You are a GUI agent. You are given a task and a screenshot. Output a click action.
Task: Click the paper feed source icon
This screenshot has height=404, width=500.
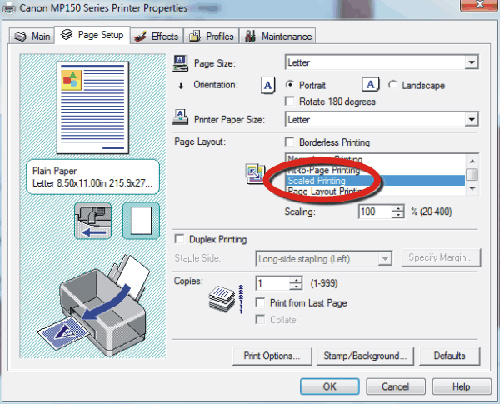(x=93, y=220)
